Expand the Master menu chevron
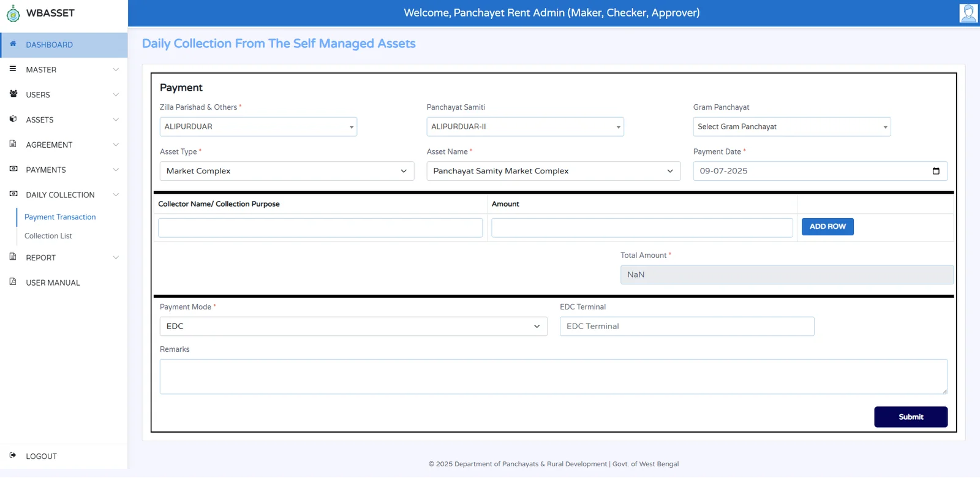The image size is (980, 478). click(116, 70)
